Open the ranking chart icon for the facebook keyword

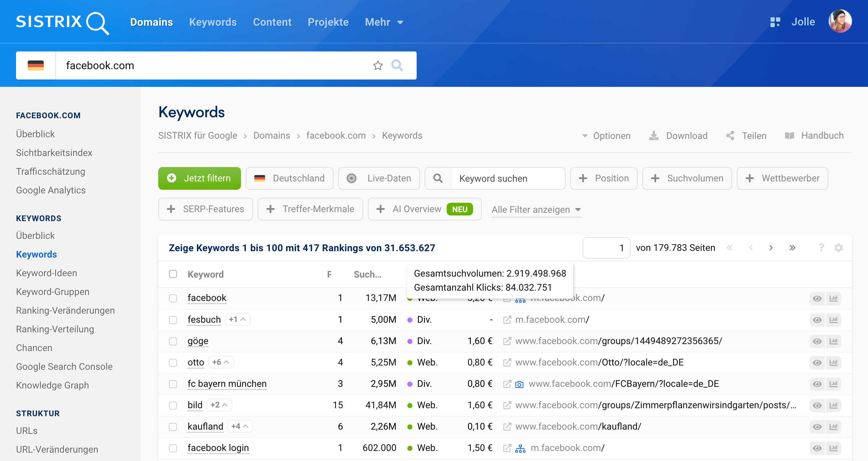click(x=833, y=298)
